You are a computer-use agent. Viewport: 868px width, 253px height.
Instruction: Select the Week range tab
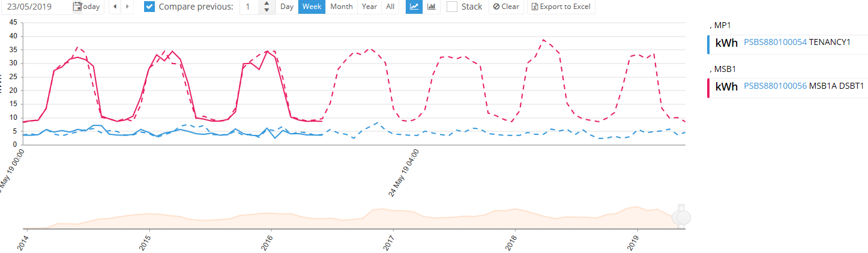click(312, 7)
